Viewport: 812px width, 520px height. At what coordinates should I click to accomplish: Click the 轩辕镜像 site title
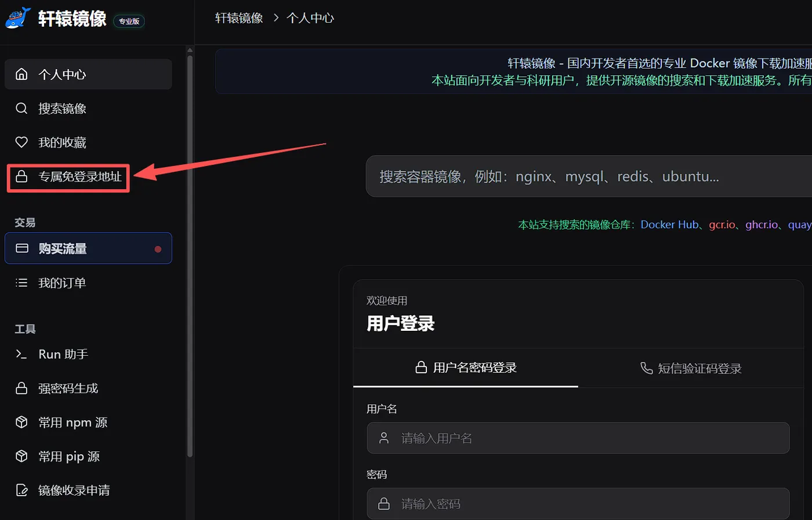(72, 19)
